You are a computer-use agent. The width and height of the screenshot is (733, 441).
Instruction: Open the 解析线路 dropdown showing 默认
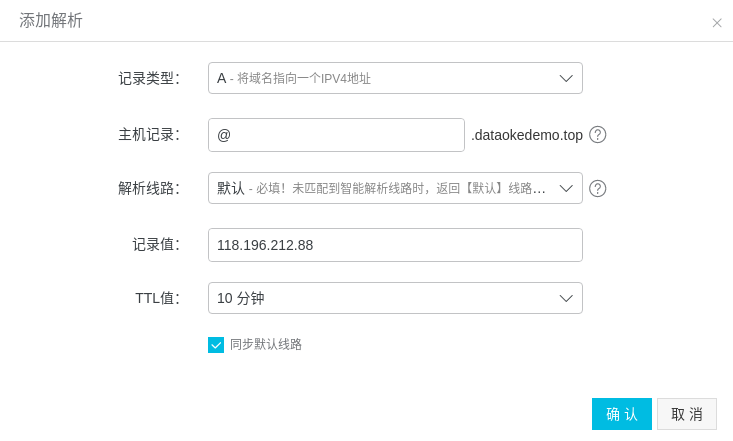395,188
